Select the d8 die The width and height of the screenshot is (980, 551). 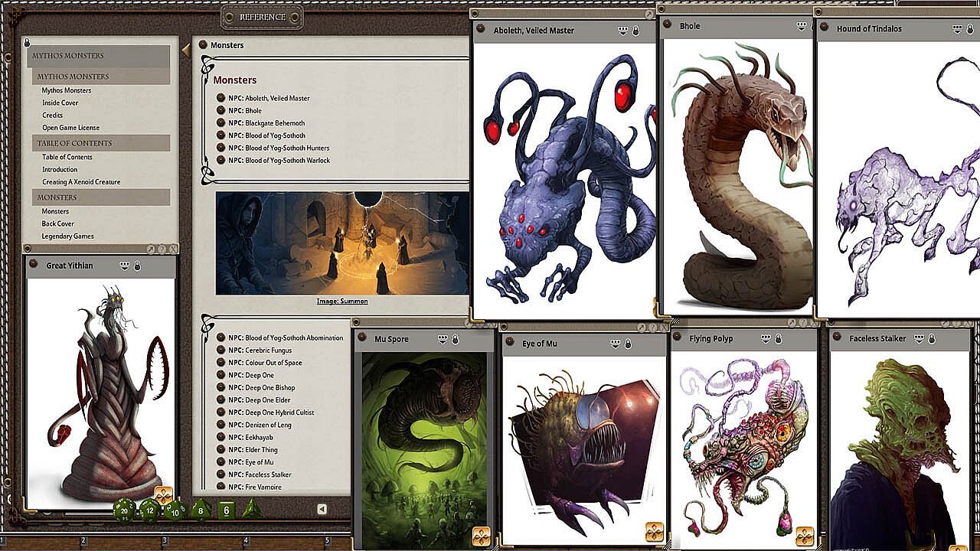201,510
